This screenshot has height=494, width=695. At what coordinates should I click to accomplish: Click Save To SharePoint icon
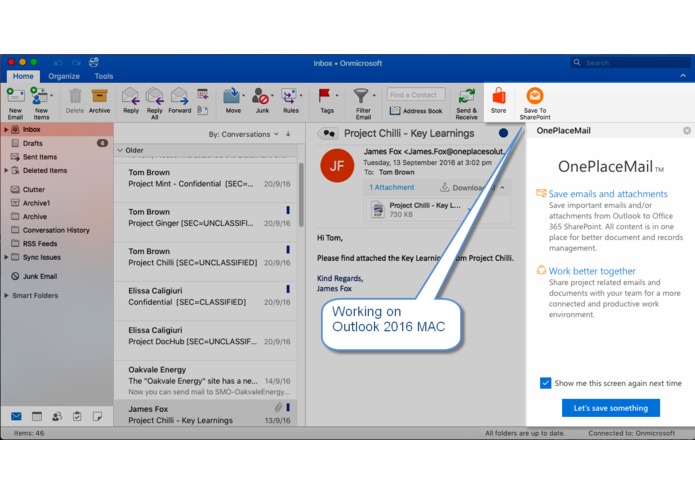click(535, 96)
